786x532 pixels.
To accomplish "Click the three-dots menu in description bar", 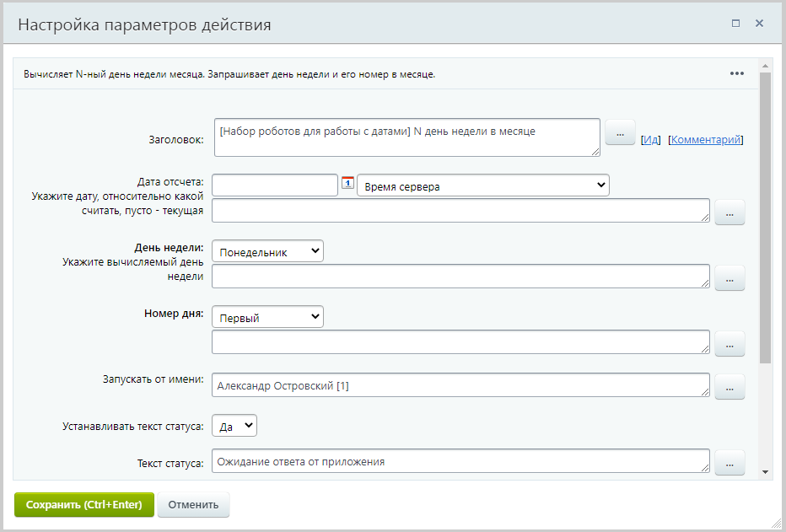I will coord(737,73).
